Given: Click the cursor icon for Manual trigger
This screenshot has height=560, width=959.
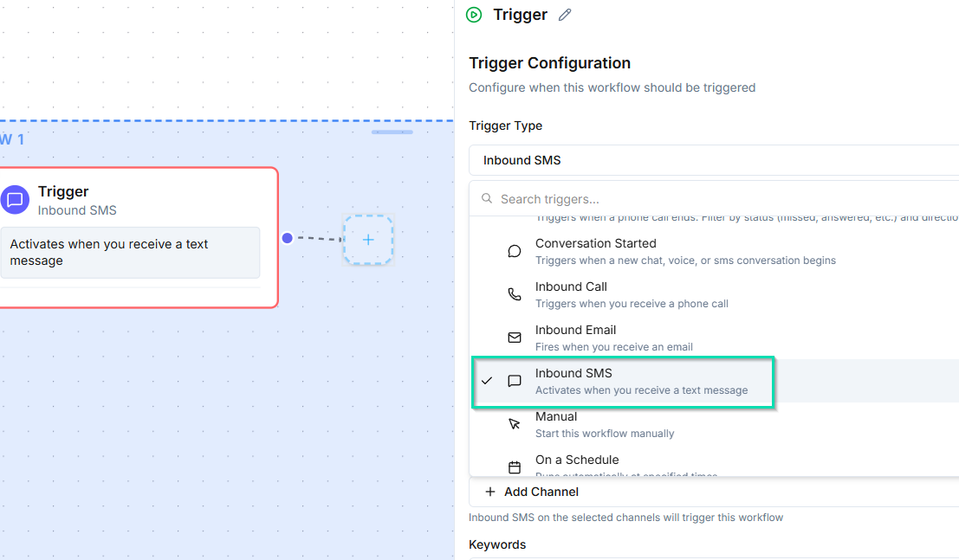Looking at the screenshot, I should (515, 424).
